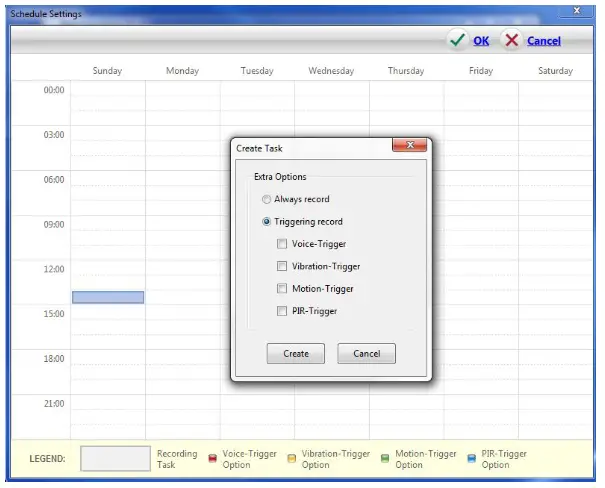Click the 03:00 time label
Viewport: 605px width, 488px height.
coord(54,135)
